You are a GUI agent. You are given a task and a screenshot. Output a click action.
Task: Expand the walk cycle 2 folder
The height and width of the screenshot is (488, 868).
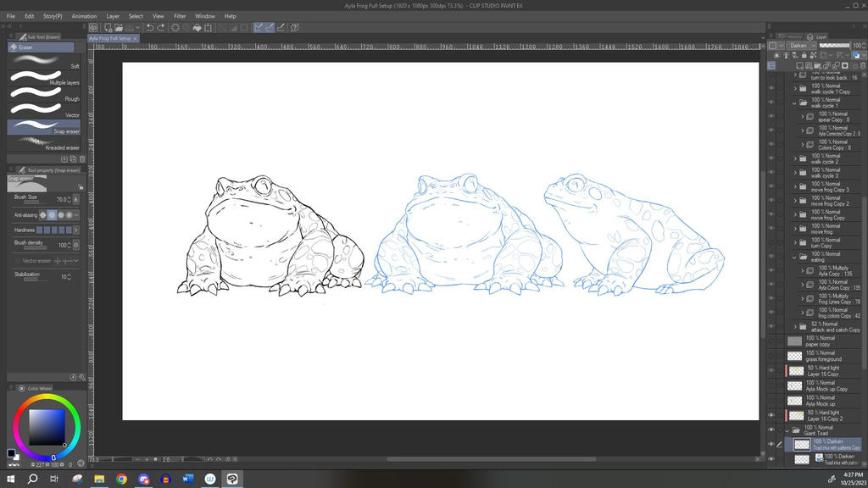tap(794, 158)
